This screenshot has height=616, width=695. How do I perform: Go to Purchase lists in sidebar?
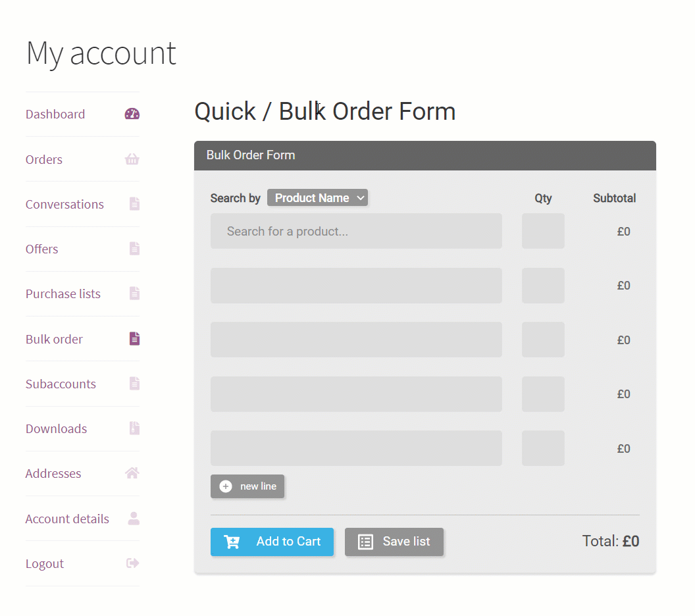tap(63, 294)
